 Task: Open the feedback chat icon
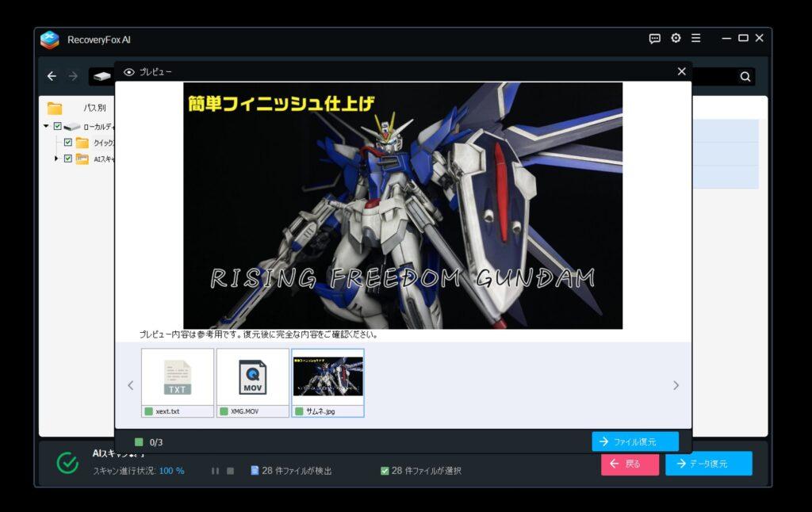pyautogui.click(x=654, y=38)
